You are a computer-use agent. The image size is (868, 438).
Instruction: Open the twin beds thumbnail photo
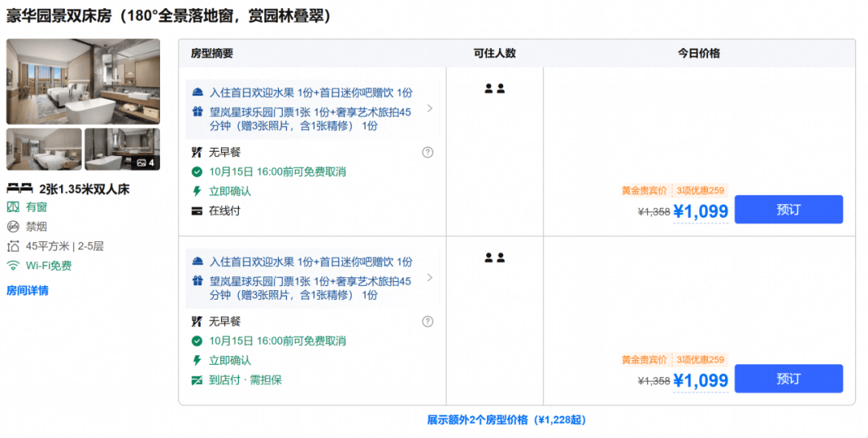click(44, 149)
